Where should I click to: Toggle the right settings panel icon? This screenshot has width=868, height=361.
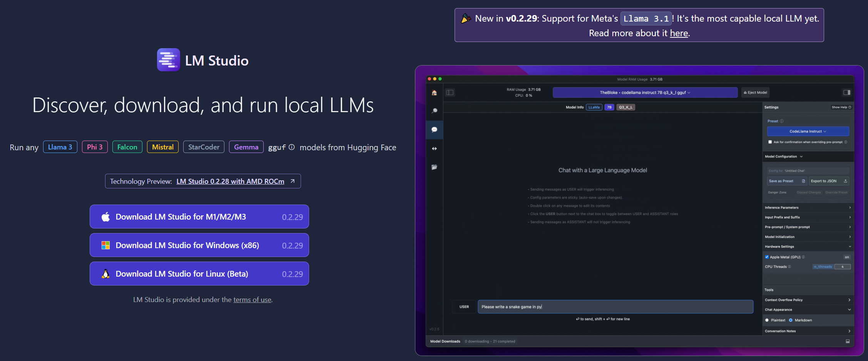tap(846, 92)
